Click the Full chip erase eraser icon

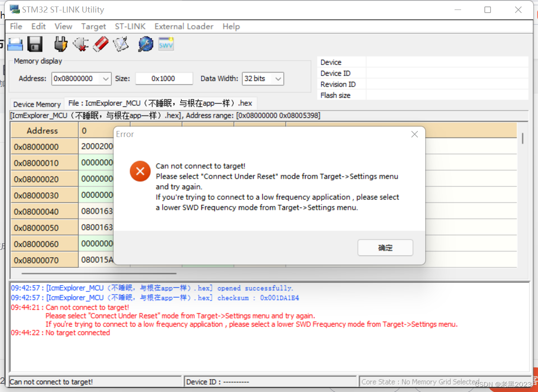tap(101, 44)
